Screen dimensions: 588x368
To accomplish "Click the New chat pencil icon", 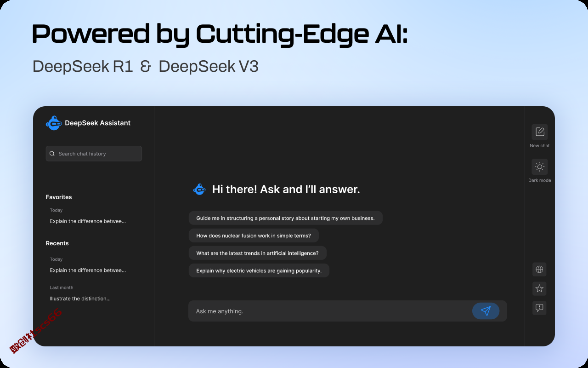I will (x=540, y=132).
